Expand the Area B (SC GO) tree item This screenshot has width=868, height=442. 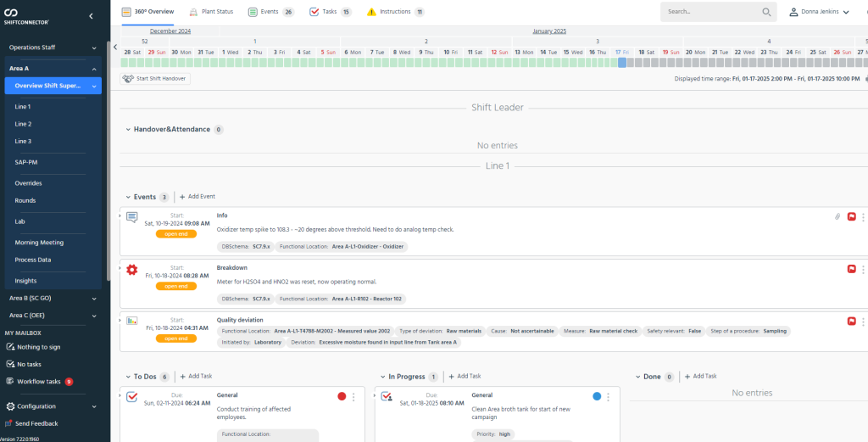pos(94,298)
